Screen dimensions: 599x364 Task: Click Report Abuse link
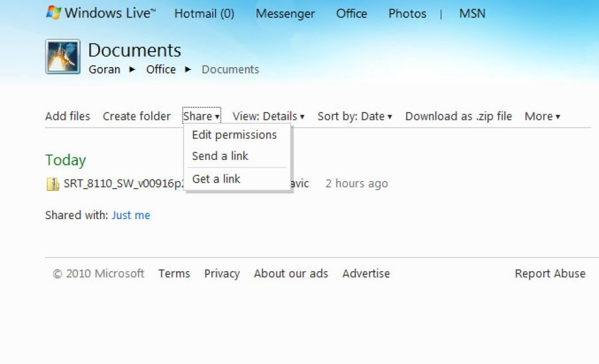point(550,274)
